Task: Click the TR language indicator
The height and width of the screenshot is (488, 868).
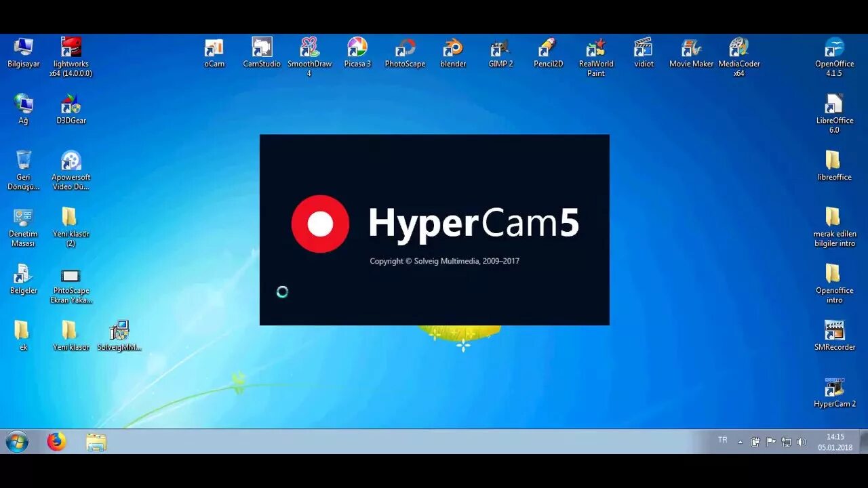Action: point(722,441)
